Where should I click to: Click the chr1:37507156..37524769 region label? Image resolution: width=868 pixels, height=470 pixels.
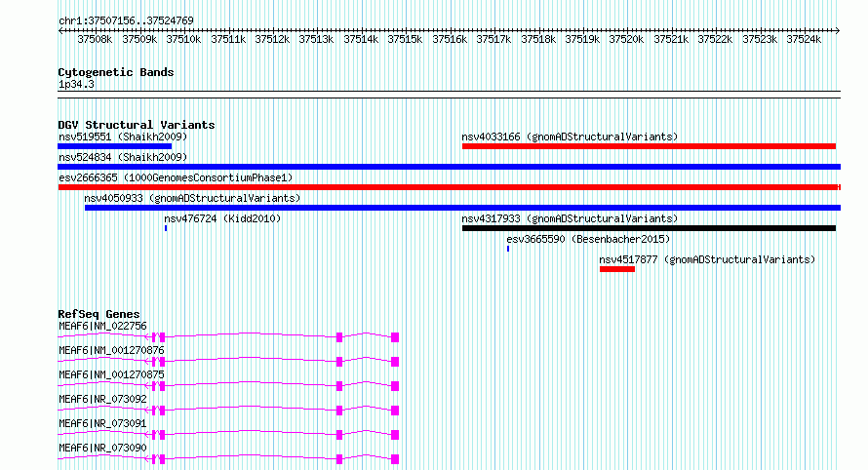126,20
